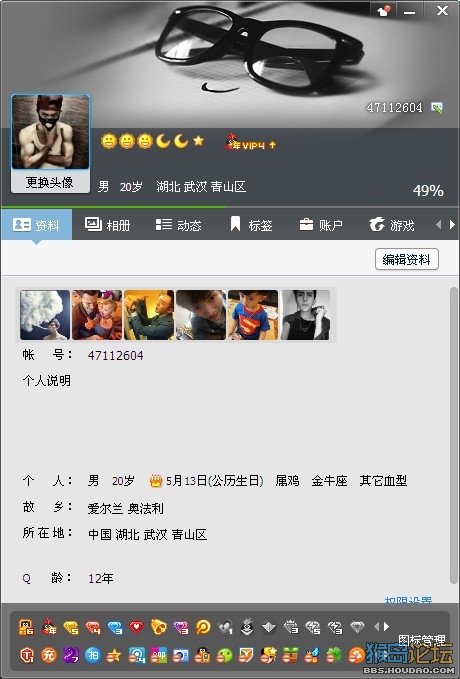This screenshot has width=460, height=679.
Task: Expand icon row with right arrow
Action: point(386,626)
